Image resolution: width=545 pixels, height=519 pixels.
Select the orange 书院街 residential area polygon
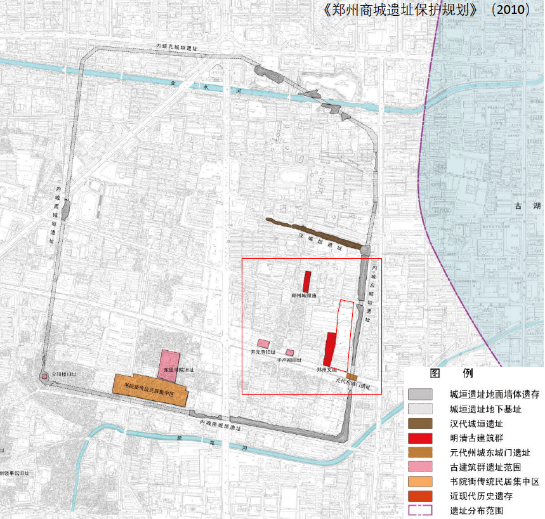[150, 390]
